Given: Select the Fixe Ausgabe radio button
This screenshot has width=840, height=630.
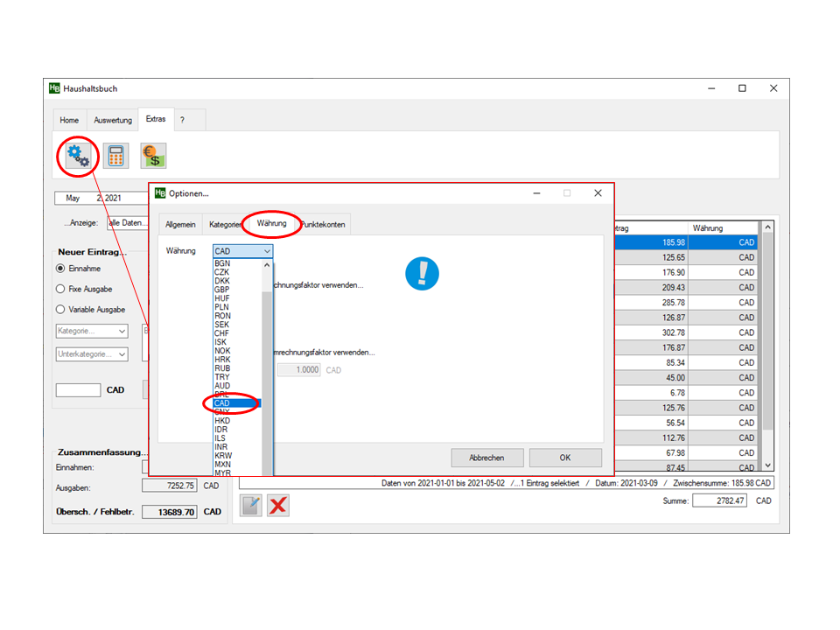Looking at the screenshot, I should coord(60,289).
